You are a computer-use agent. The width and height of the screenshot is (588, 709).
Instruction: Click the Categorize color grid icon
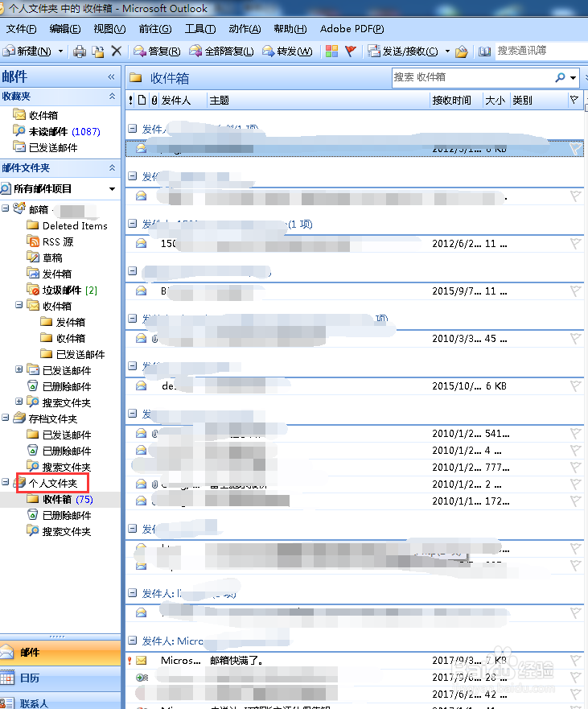tap(331, 51)
